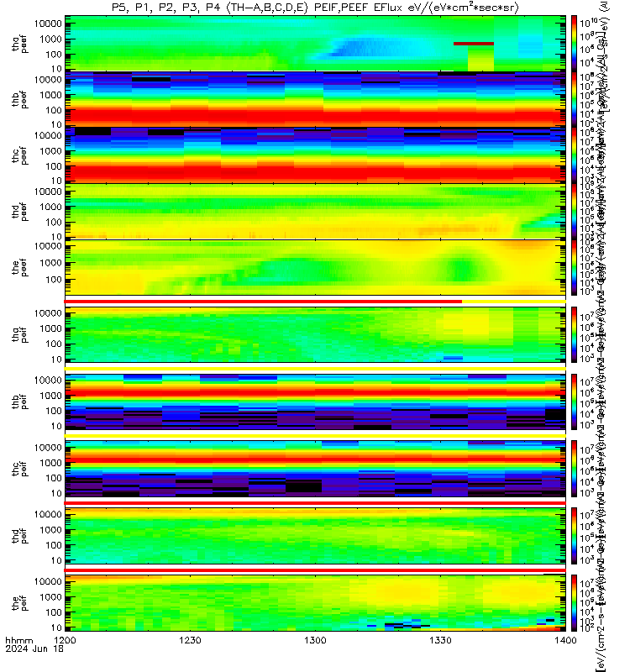Click the color bar beside thd peif panel
The image size is (630, 672).
point(575,536)
